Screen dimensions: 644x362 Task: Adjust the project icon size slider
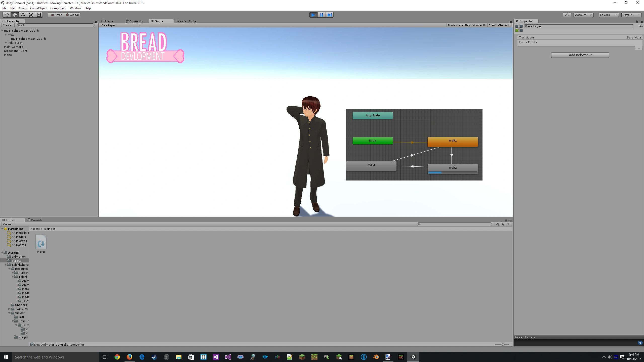pyautogui.click(x=502, y=344)
